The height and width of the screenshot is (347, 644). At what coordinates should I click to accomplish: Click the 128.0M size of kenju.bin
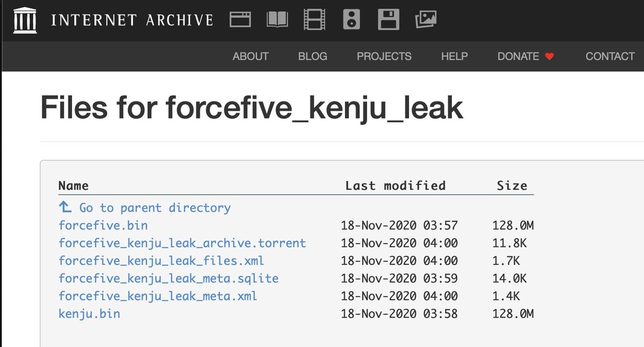tap(513, 314)
